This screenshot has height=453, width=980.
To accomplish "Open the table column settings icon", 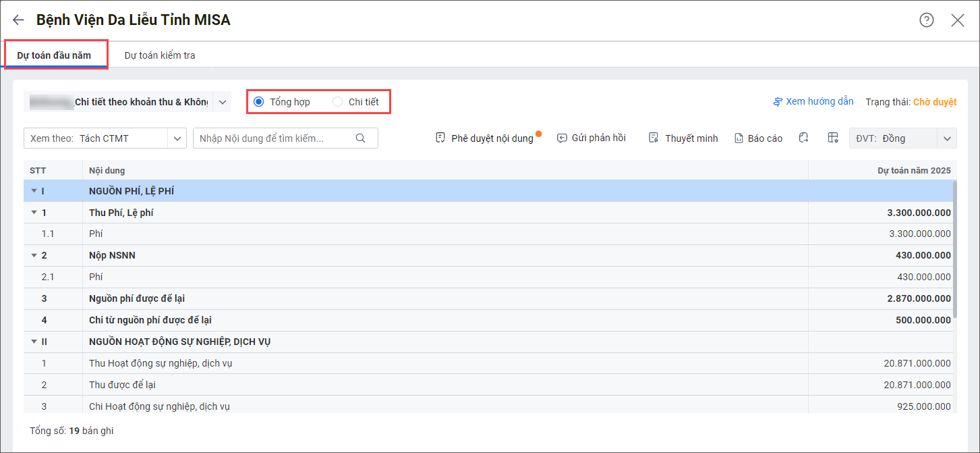I will point(833,138).
